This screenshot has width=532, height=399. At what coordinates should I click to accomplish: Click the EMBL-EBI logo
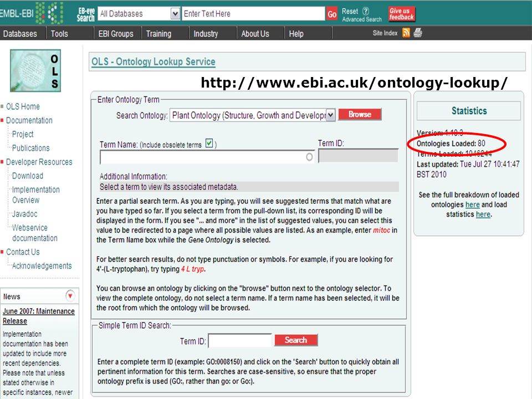click(32, 13)
